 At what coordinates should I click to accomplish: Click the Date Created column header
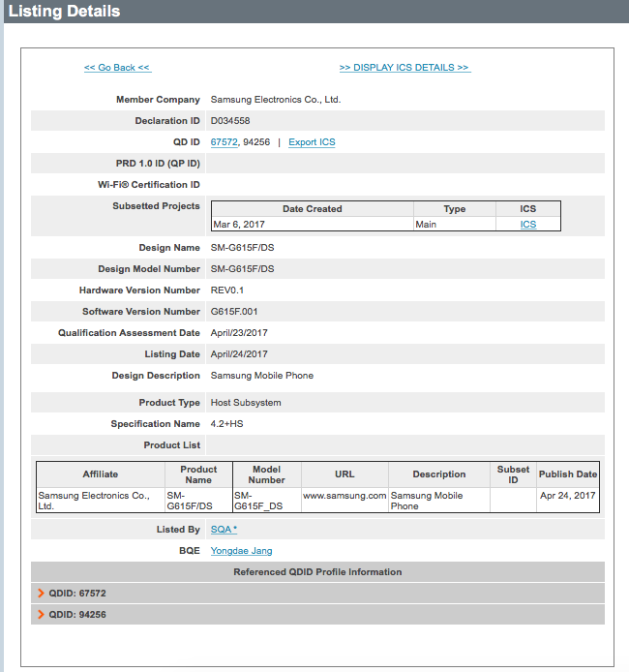coord(312,209)
